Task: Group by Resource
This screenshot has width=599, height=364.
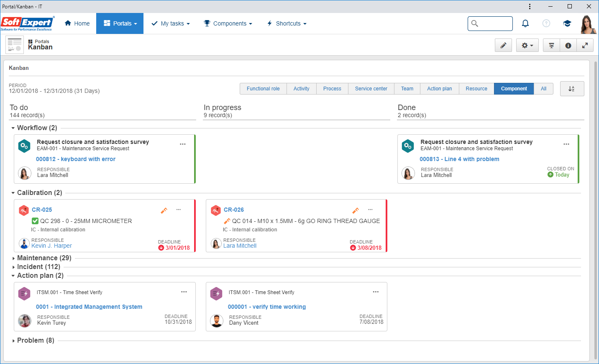Action: tap(476, 89)
